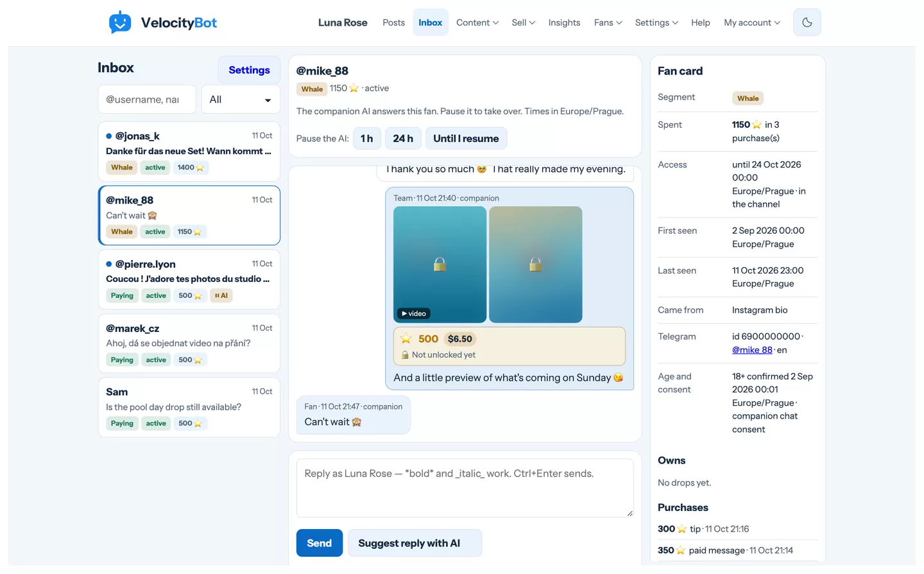This screenshot has width=924, height=574.
Task: Pause the AI for 1 h
Action: [x=366, y=139]
